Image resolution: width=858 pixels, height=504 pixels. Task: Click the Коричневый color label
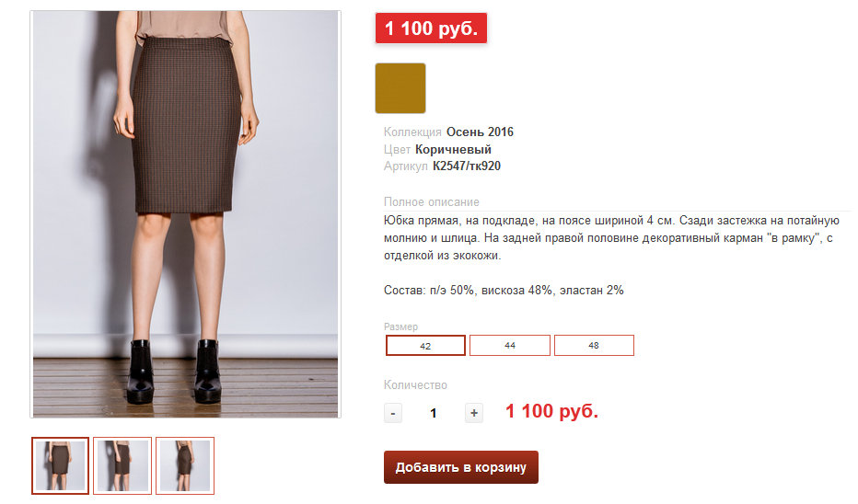click(453, 149)
